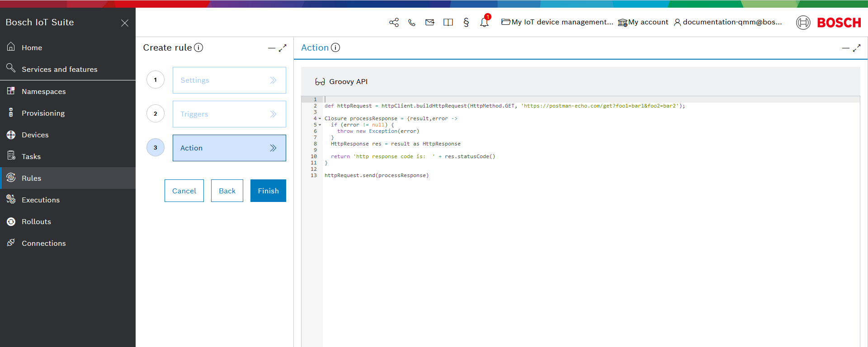This screenshot has width=868, height=347.
Task: Open Services and features
Action: 68,69
